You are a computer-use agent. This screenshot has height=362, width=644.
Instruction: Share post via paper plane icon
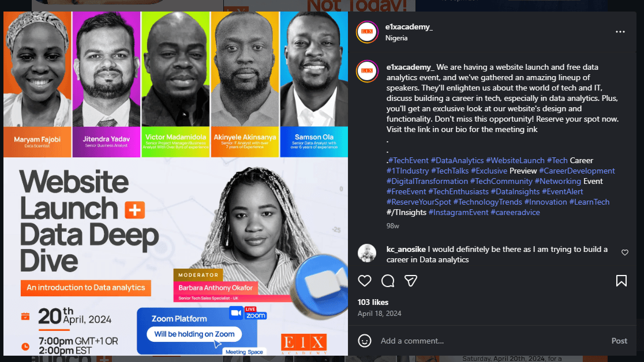[x=411, y=281]
